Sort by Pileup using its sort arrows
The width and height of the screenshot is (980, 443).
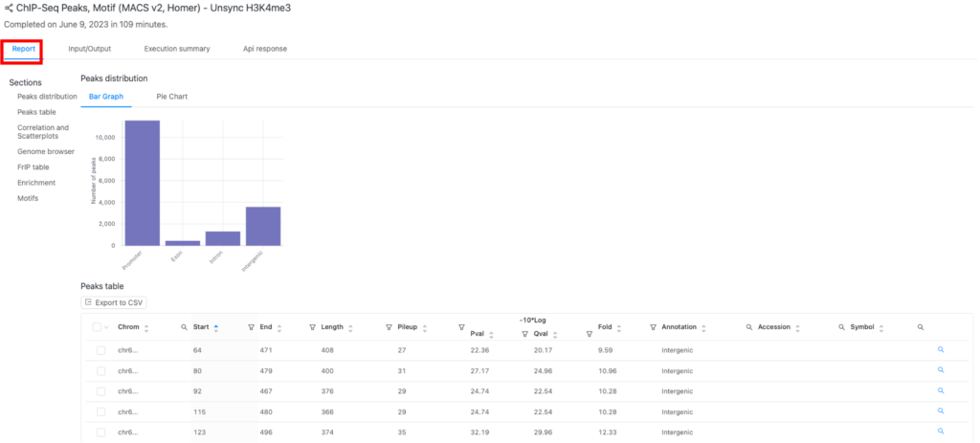pos(425,327)
